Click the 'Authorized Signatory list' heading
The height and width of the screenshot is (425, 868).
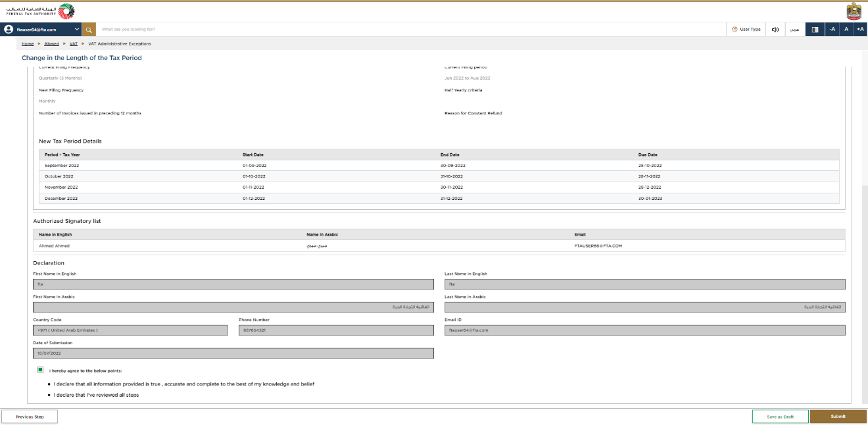click(67, 221)
